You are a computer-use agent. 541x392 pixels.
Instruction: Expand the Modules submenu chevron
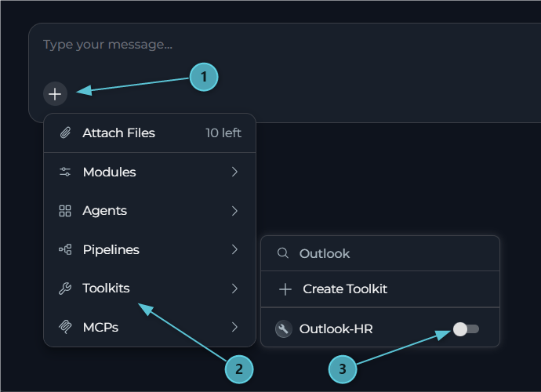(x=234, y=172)
